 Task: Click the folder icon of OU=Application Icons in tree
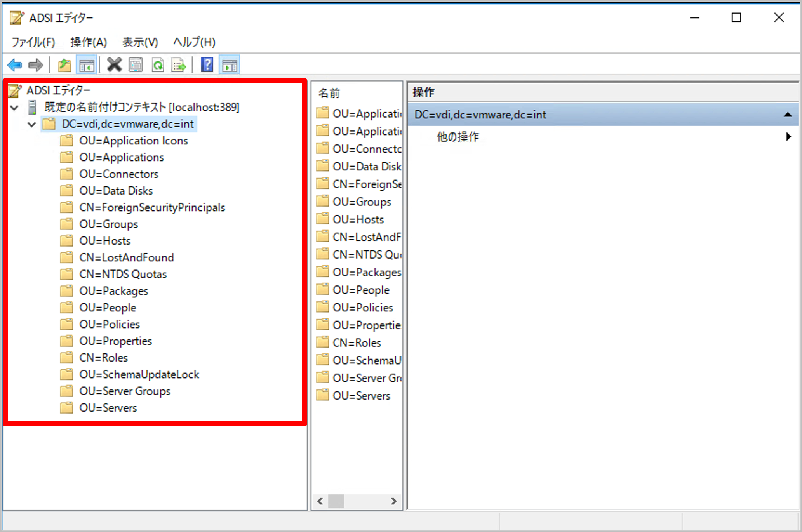tap(66, 141)
